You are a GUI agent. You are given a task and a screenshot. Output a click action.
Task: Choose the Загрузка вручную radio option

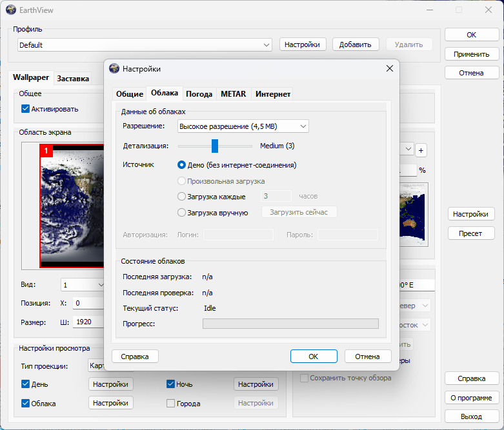[x=182, y=212]
